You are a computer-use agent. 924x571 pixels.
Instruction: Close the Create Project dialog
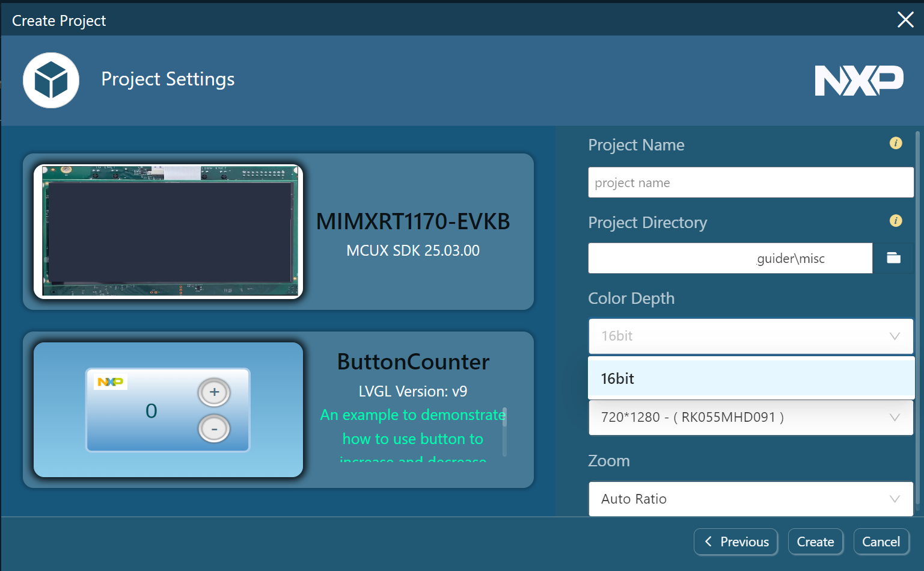point(905,20)
